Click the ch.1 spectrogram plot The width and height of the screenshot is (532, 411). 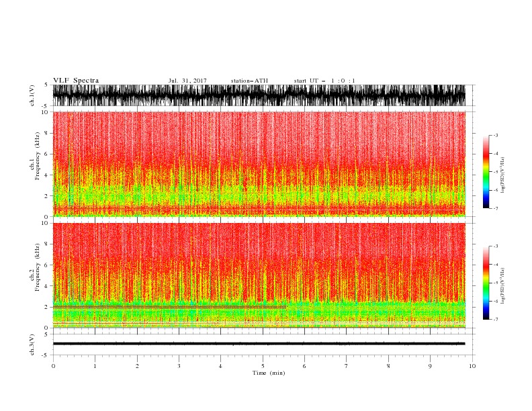pyautogui.click(x=259, y=164)
